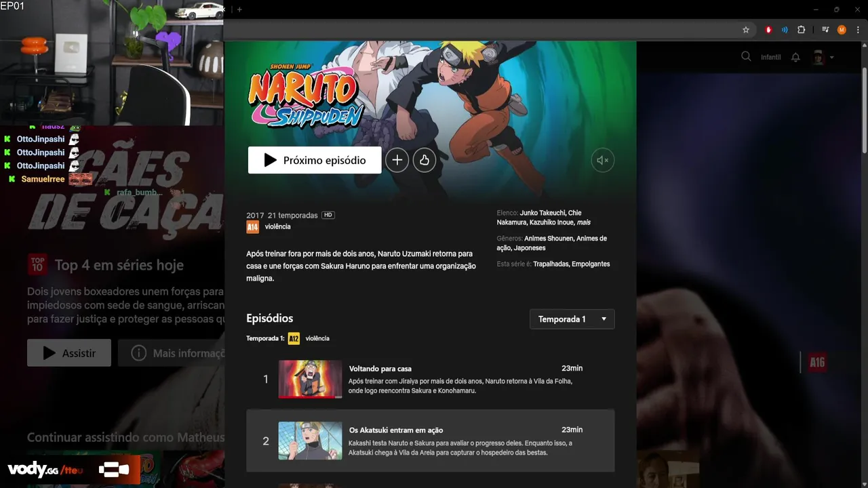This screenshot has width=868, height=488.
Task: Open the Netflix profile avatar
Action: click(x=818, y=58)
